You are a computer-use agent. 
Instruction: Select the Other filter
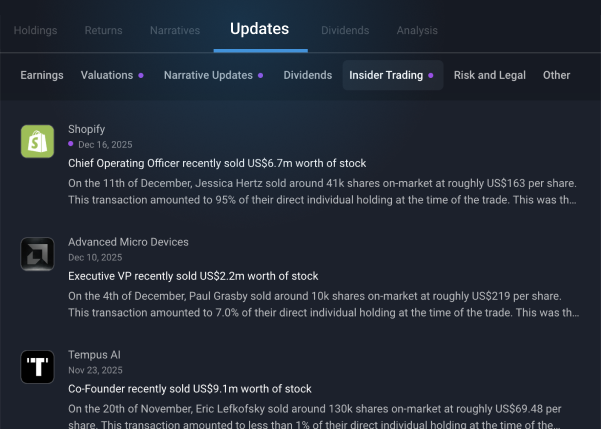click(557, 75)
